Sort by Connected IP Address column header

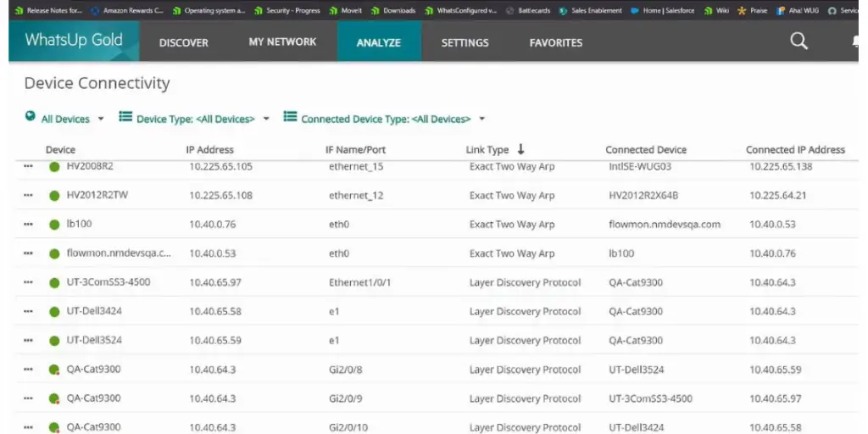(795, 149)
